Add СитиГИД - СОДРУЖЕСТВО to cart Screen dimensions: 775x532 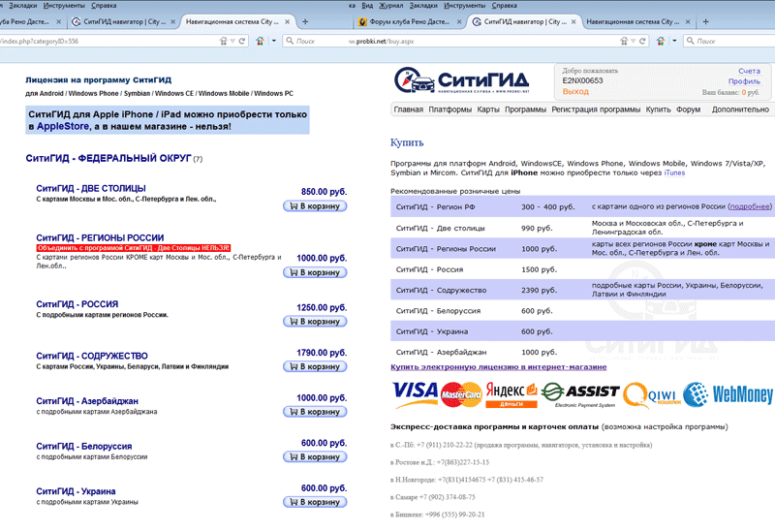315,366
